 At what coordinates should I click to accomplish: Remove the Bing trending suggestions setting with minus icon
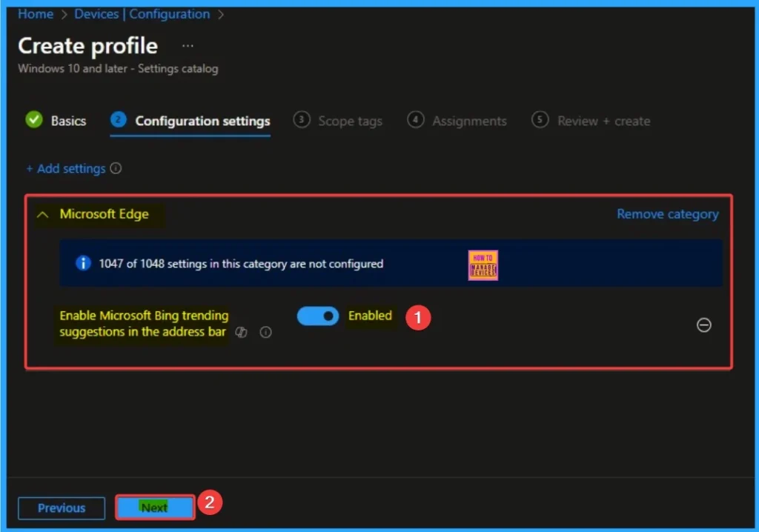coord(704,325)
